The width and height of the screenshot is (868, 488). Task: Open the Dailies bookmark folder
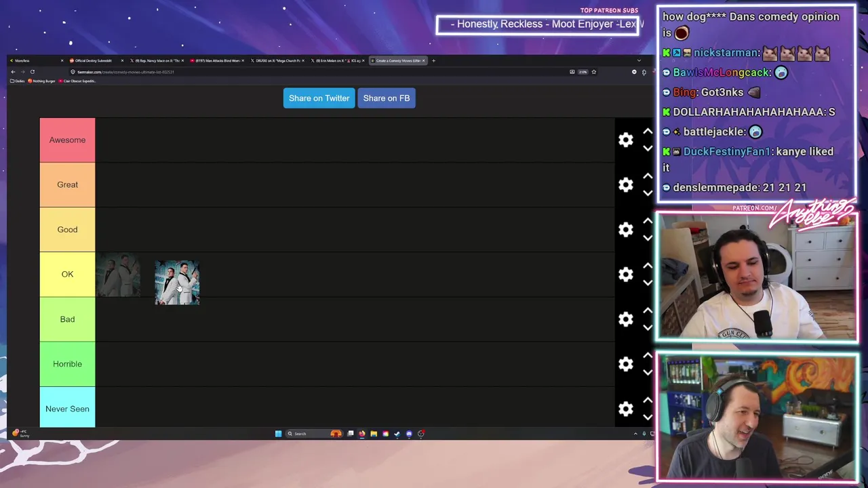pyautogui.click(x=18, y=81)
